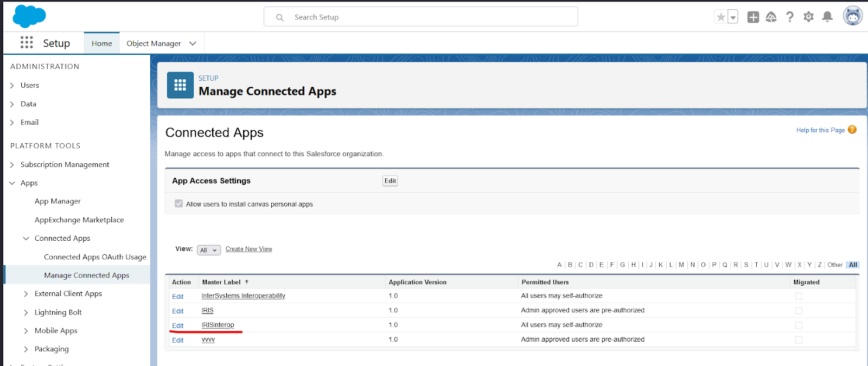868x366 pixels.
Task: Click Edit button for App Access Settings
Action: 390,181
